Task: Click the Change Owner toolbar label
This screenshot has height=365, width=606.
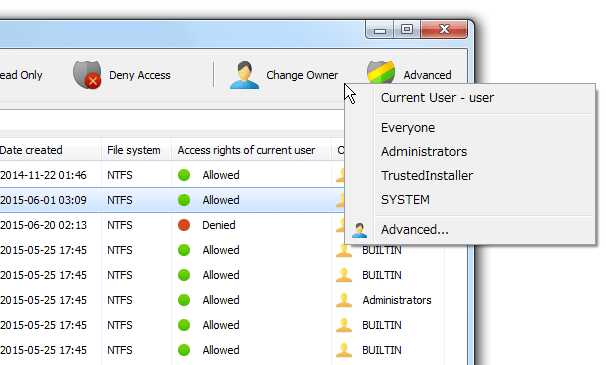Action: pyautogui.click(x=302, y=75)
